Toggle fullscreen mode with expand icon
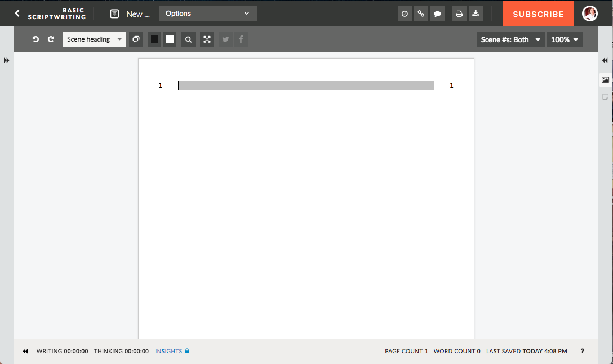This screenshot has height=364, width=613. coord(207,39)
